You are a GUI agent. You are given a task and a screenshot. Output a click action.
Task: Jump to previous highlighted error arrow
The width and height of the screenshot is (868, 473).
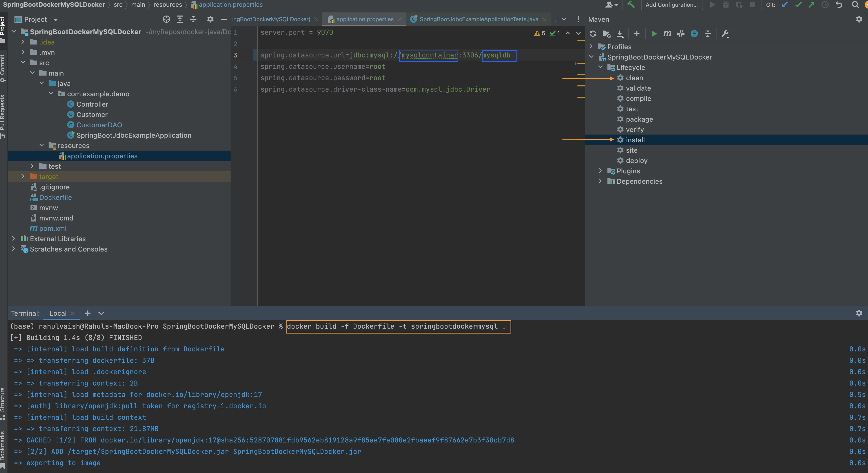point(567,33)
